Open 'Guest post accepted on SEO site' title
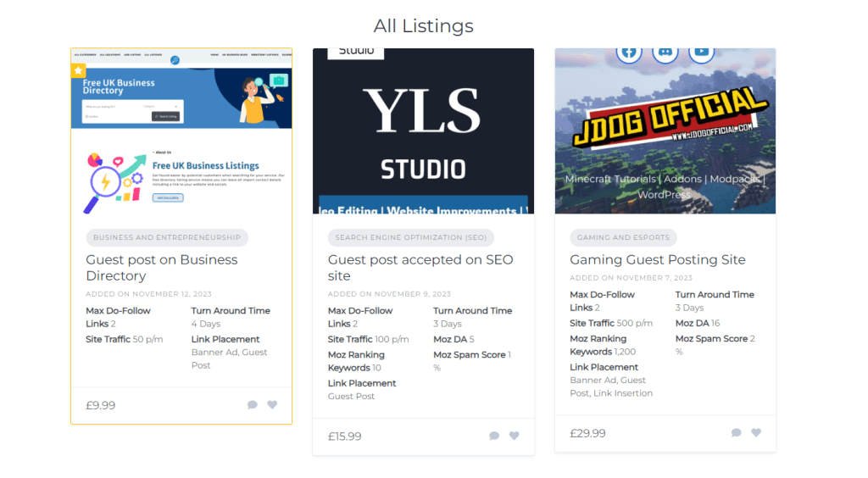868x478 pixels. click(x=420, y=268)
